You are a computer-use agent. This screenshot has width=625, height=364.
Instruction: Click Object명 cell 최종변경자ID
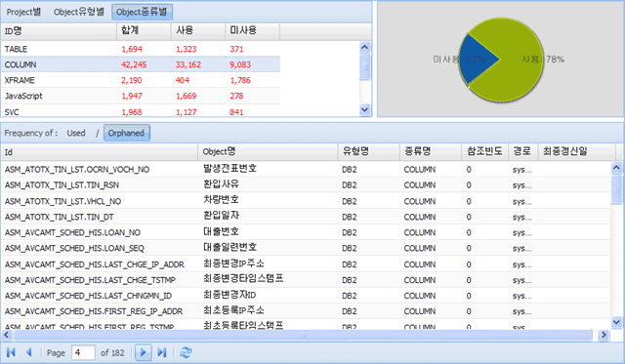(229, 295)
